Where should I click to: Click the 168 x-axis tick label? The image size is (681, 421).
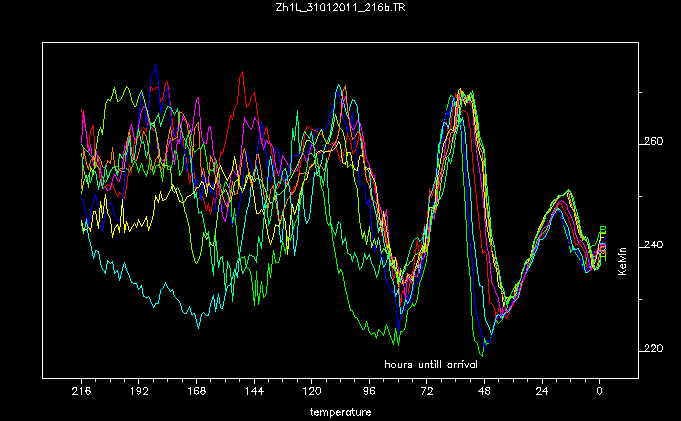pyautogui.click(x=196, y=394)
